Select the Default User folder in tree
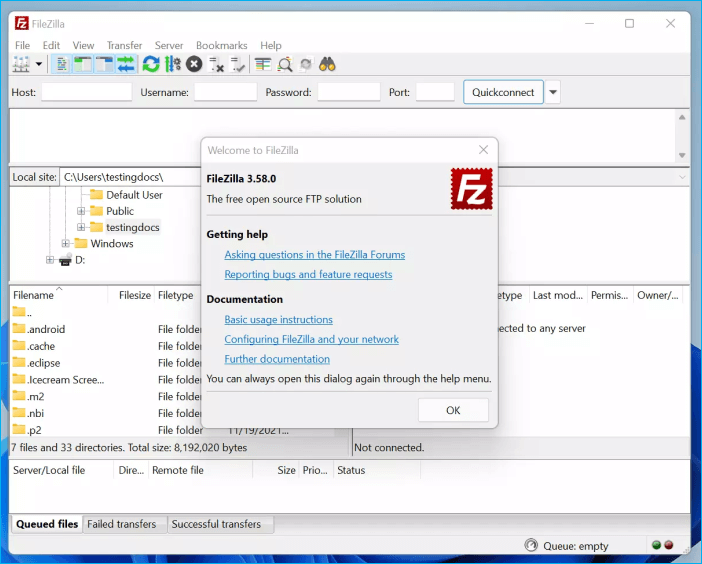The image size is (702, 564). 134,195
